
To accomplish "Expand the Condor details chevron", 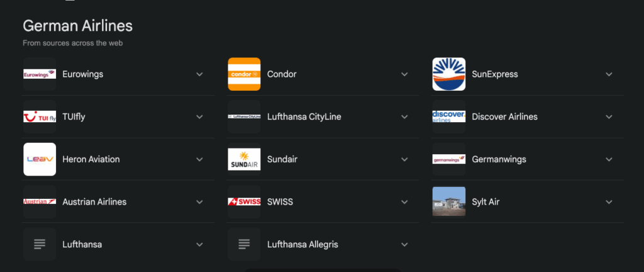I will (x=404, y=74).
